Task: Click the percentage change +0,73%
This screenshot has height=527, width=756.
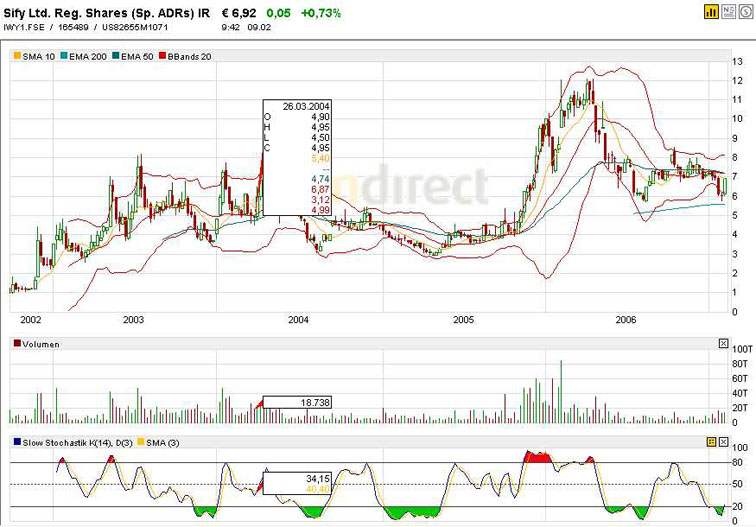Action: [321, 13]
